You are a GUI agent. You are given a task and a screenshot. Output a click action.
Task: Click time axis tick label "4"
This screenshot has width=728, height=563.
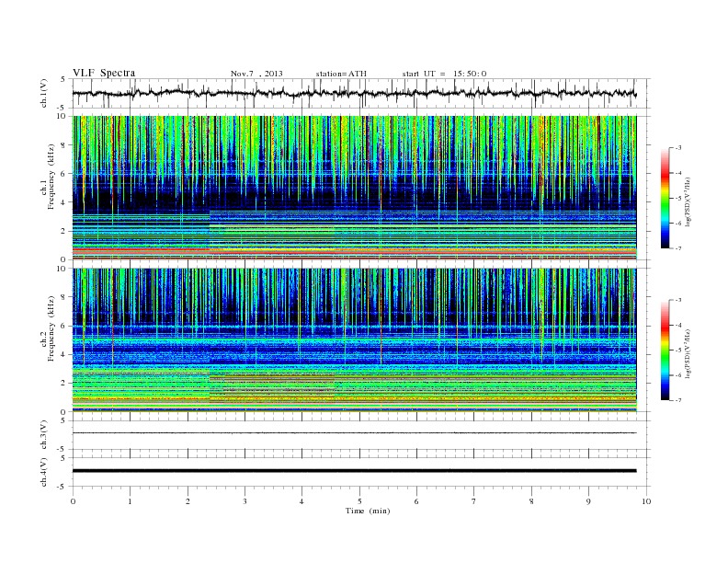tap(301, 501)
